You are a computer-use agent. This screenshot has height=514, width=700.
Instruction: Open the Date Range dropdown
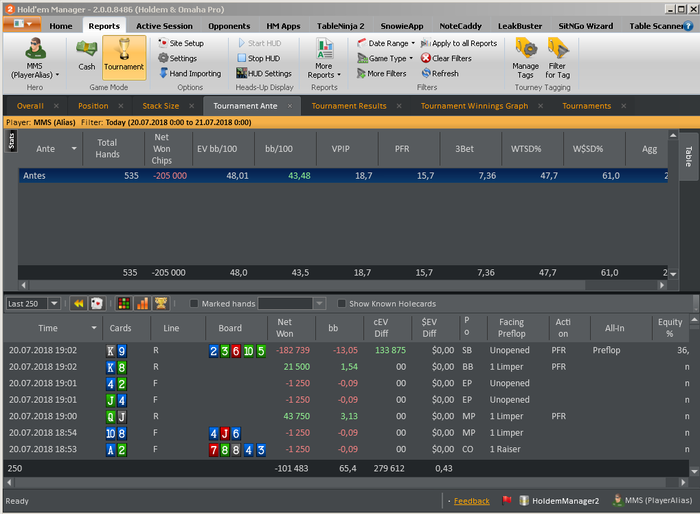387,43
